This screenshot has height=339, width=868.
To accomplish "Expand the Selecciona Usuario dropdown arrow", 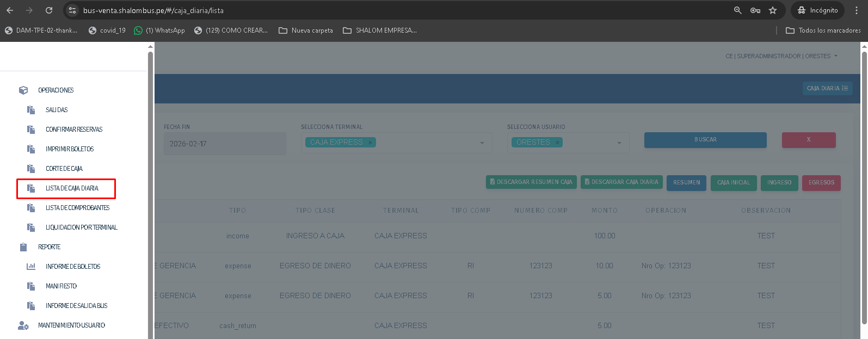I will 619,143.
